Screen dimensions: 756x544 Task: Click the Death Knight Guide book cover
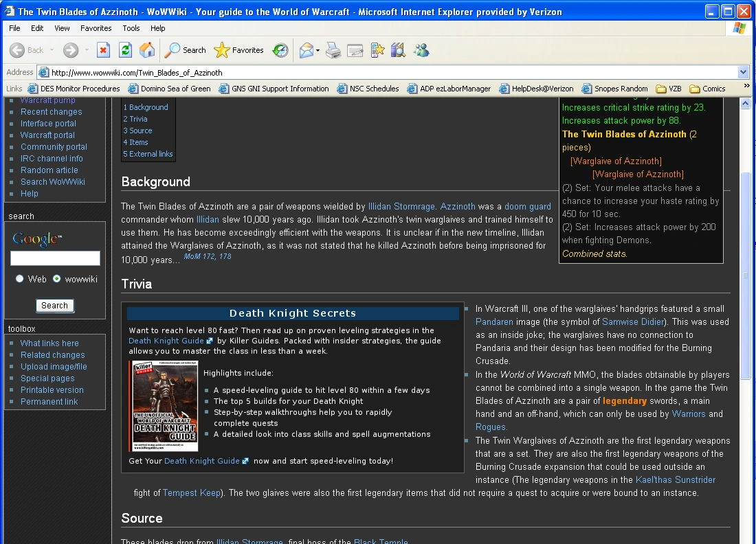pos(165,406)
